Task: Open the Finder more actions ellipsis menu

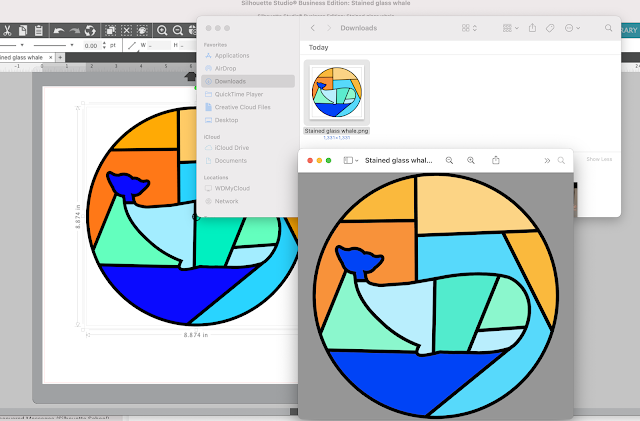Action: (x=572, y=28)
